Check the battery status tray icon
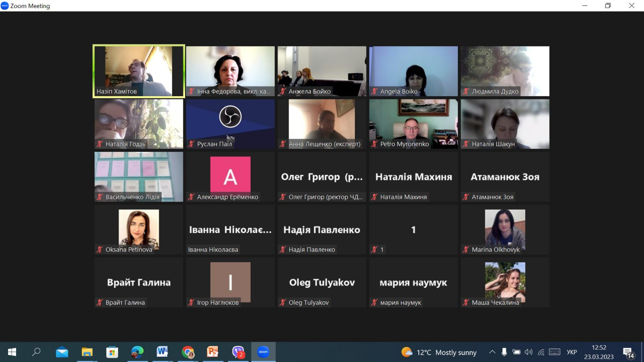Image resolution: width=644 pixels, height=362 pixels. [516, 352]
